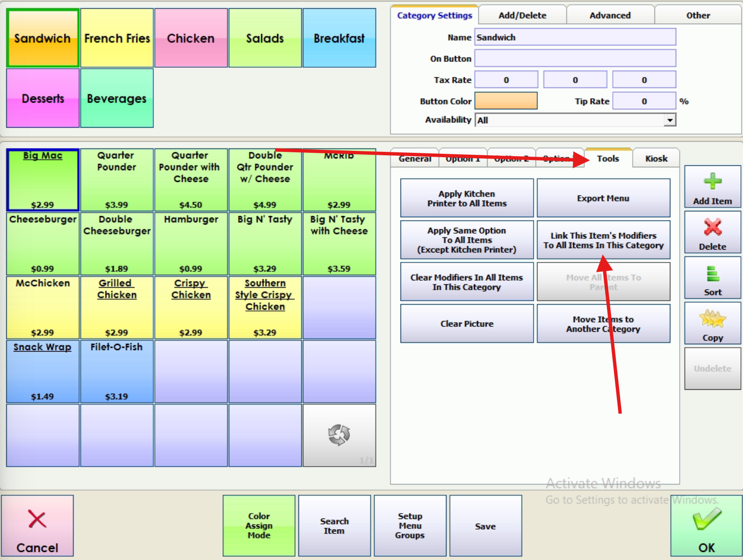Screen dimensions: 743x560
Task: Click the orange Button Color swatch
Action: [x=506, y=101]
